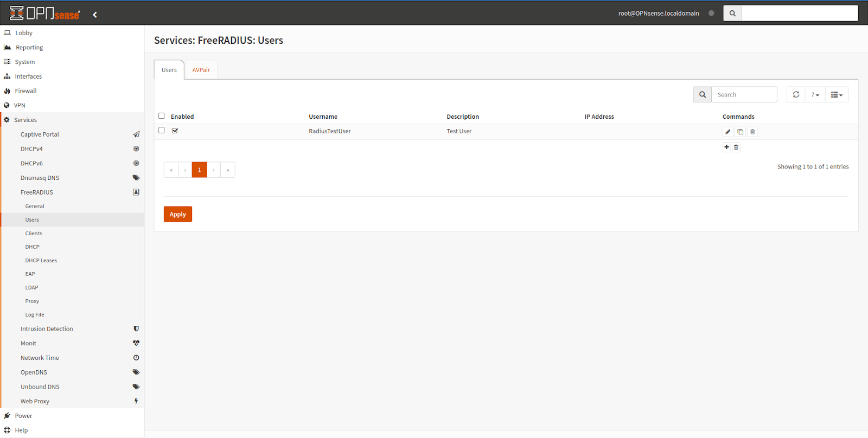The height and width of the screenshot is (438, 868).
Task: Open the column selection dropdown
Action: pos(837,94)
